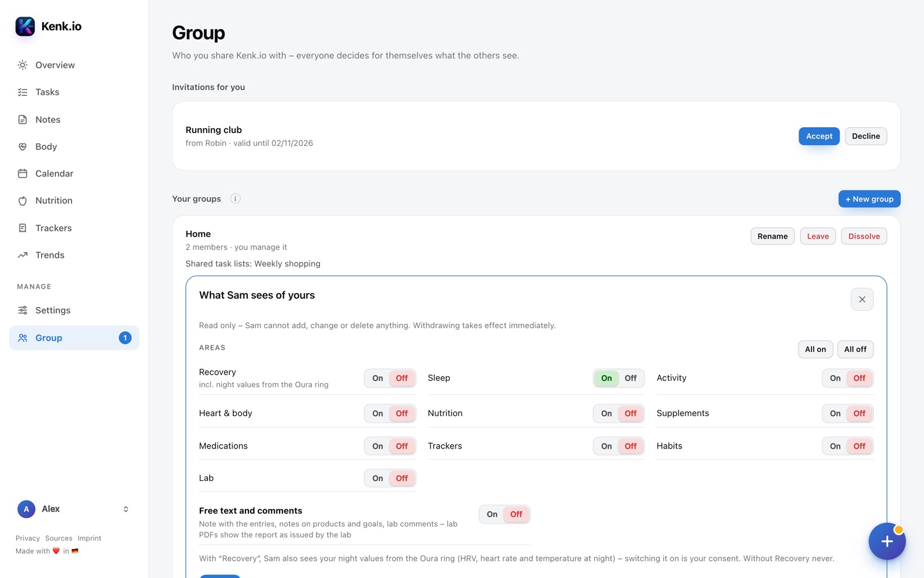Close the What Sam sees panel
The height and width of the screenshot is (578, 924).
click(862, 299)
